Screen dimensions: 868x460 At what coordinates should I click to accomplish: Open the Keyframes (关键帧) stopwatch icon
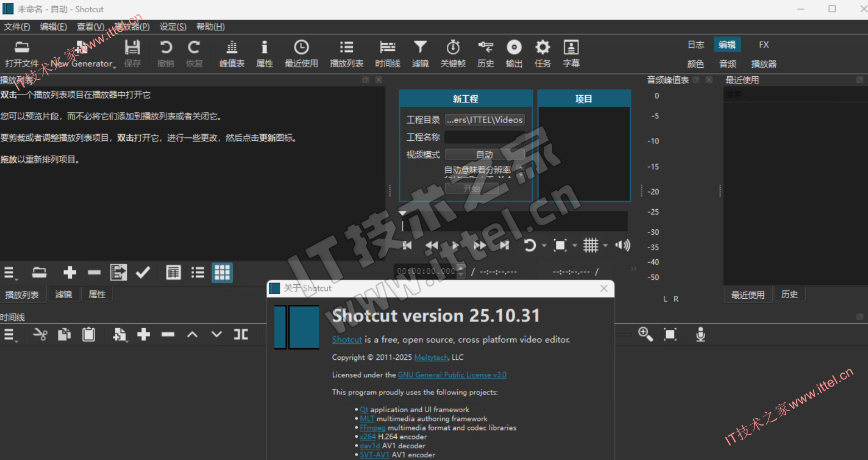pos(453,53)
